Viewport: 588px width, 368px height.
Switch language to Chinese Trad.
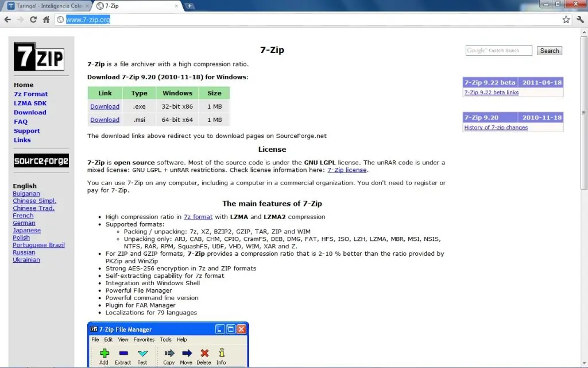click(34, 208)
